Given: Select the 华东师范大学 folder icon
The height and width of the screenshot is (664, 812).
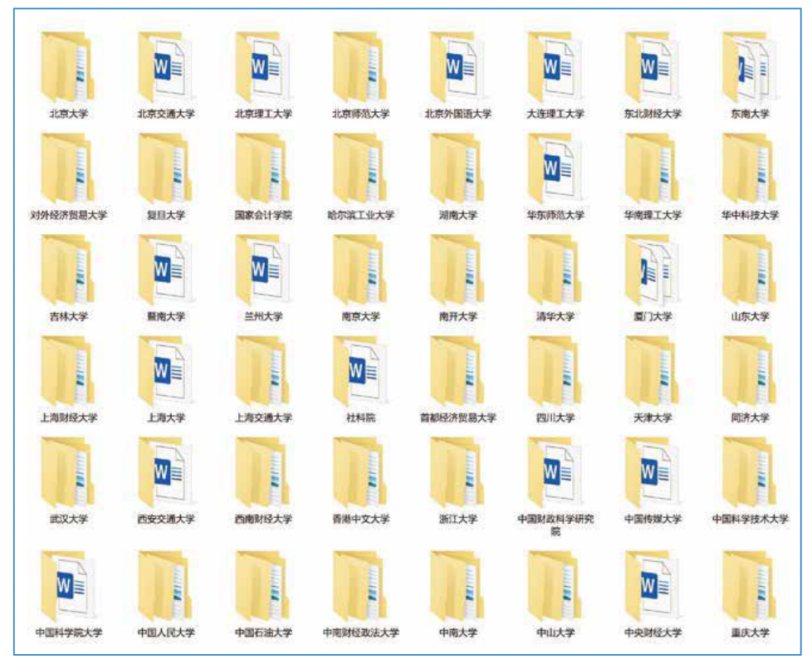Looking at the screenshot, I should coord(555,168).
